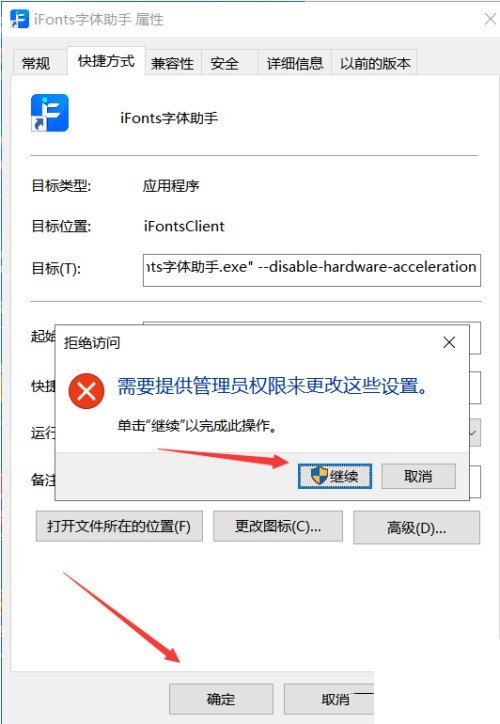Screen dimensions: 500x724
Task: Close the 拒绝访问 dialog with X
Action: [449, 342]
